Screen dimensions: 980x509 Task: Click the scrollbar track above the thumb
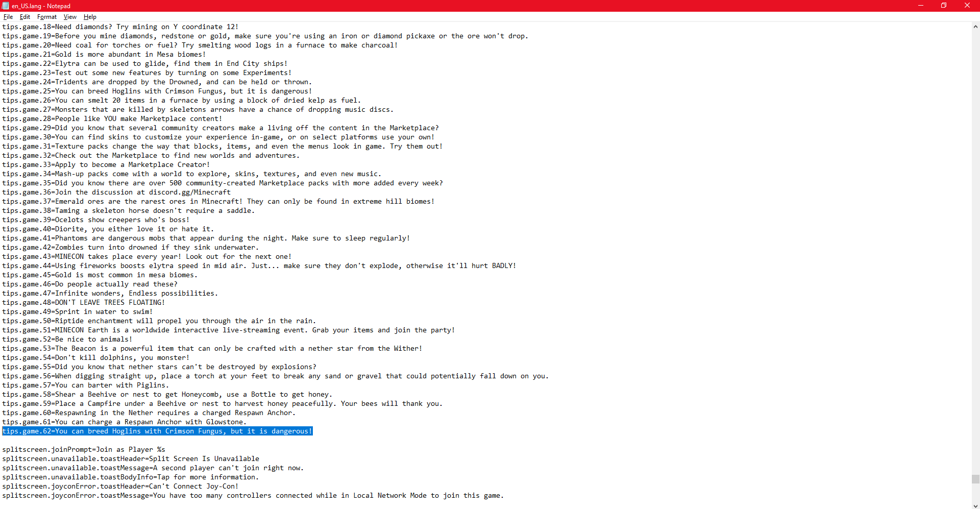pos(975,250)
